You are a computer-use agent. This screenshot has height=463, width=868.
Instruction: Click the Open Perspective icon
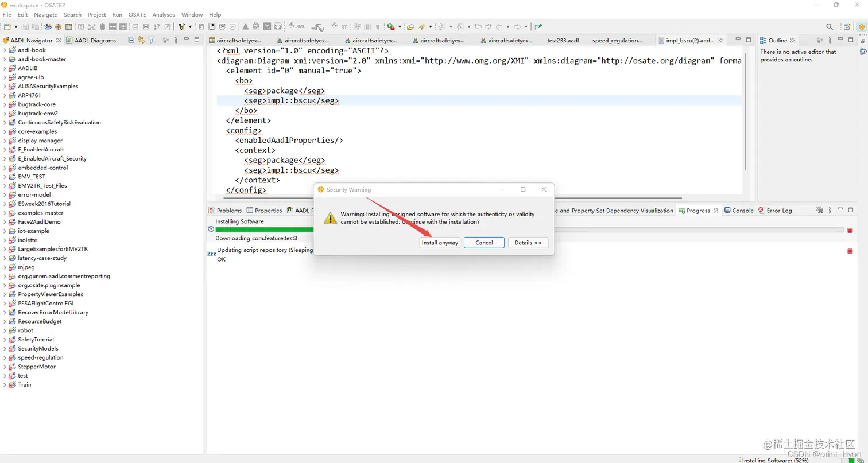point(847,26)
